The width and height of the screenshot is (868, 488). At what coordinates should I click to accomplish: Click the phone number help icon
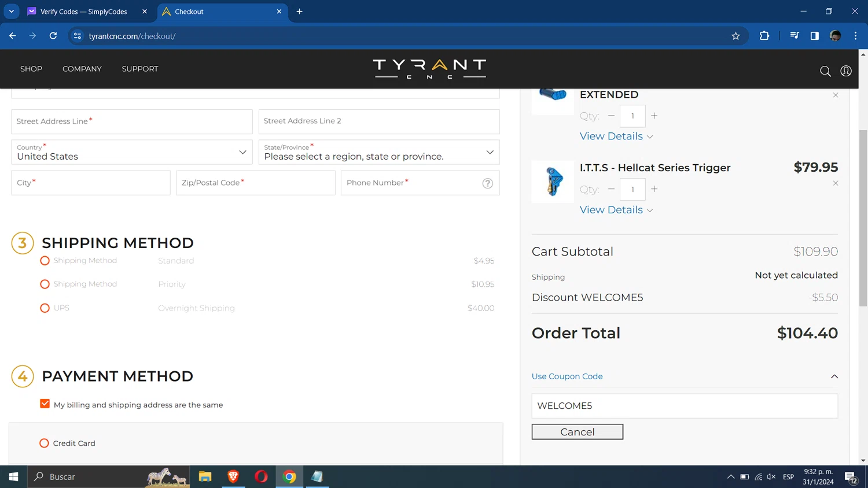pyautogui.click(x=488, y=183)
